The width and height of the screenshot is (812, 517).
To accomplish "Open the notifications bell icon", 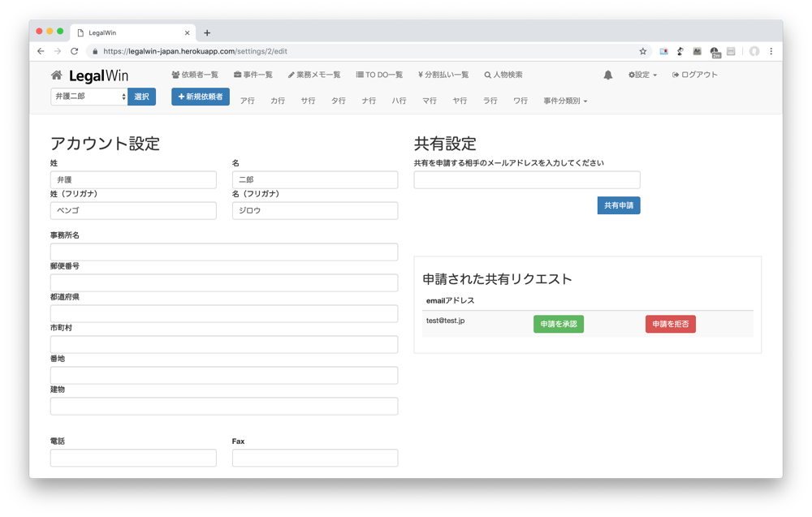I will pyautogui.click(x=607, y=75).
